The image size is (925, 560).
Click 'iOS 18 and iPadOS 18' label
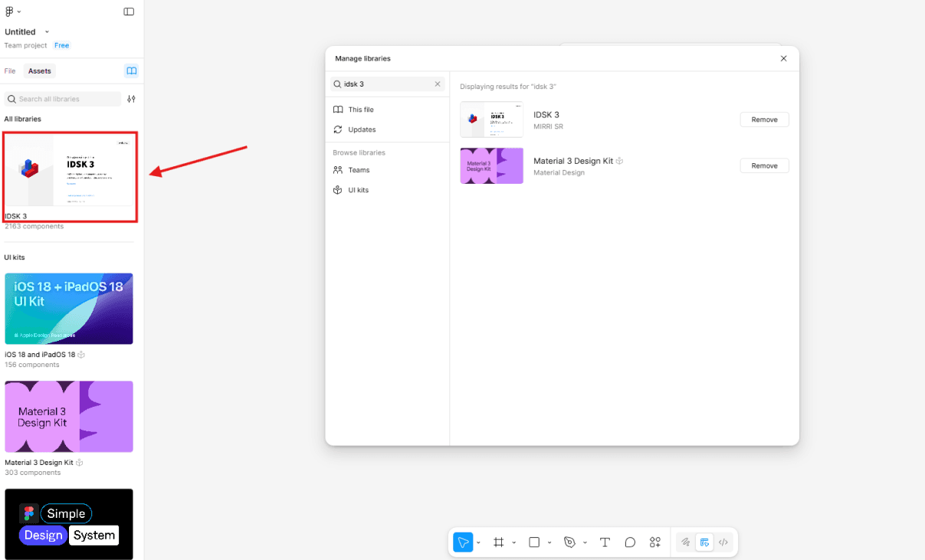tap(40, 355)
